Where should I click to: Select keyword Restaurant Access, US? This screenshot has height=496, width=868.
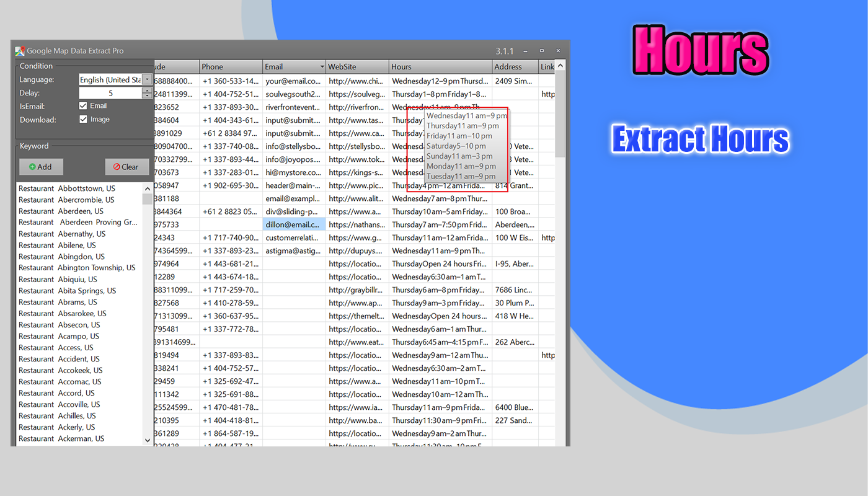[x=56, y=347]
